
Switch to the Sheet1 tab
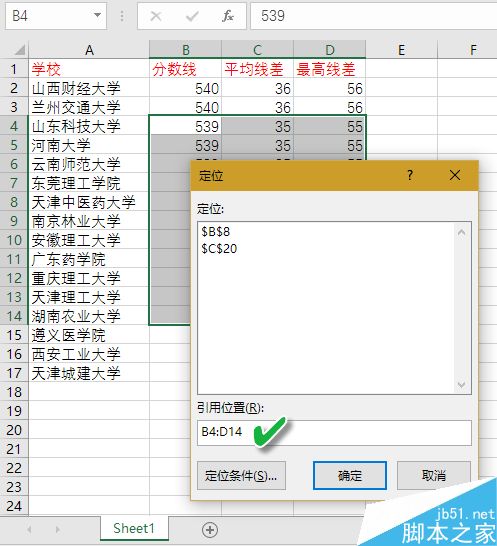click(x=134, y=528)
